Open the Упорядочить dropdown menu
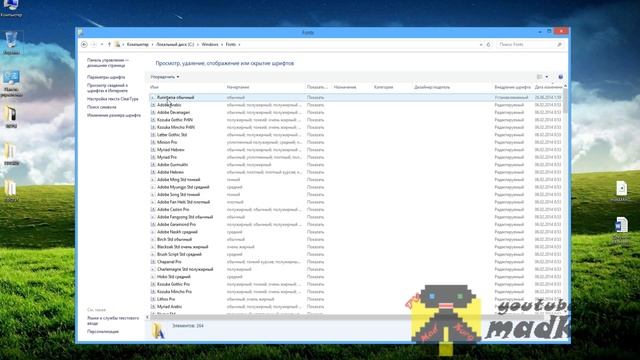The width and height of the screenshot is (640, 360). (164, 77)
